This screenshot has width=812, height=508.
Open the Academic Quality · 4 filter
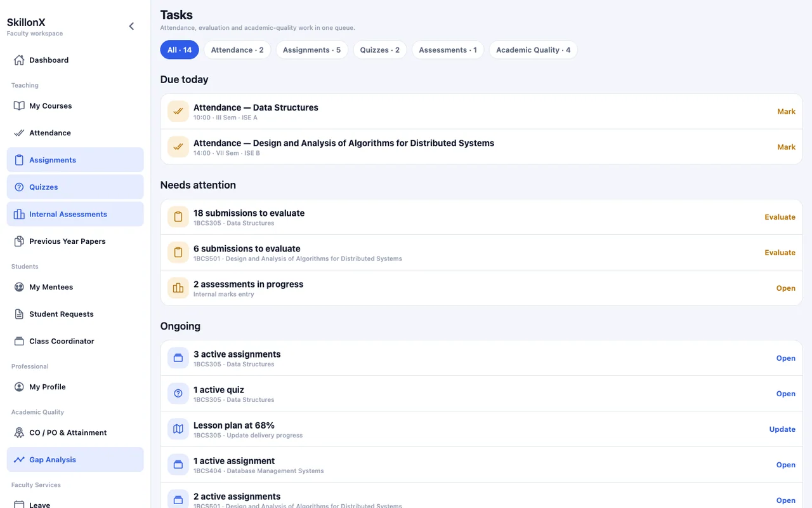pyautogui.click(x=533, y=50)
